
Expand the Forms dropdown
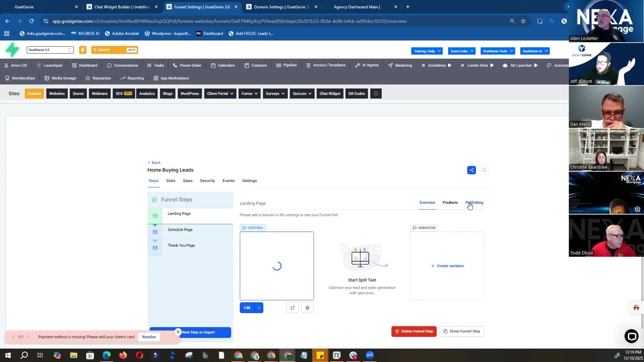coord(250,94)
